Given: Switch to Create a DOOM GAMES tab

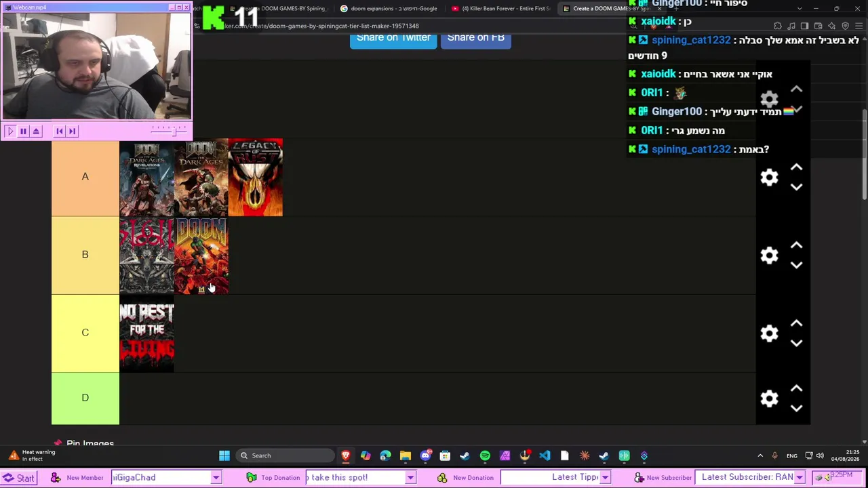Looking at the screenshot, I should coord(610,9).
